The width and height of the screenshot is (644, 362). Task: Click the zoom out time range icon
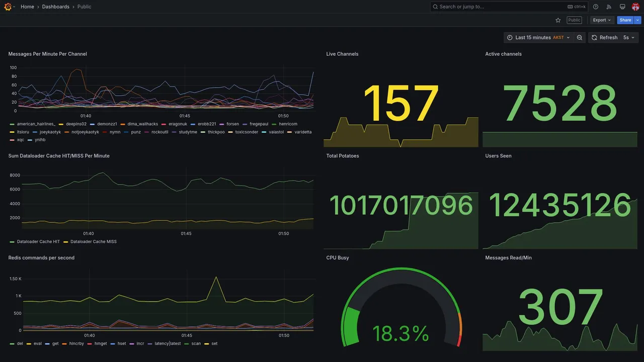pos(580,38)
